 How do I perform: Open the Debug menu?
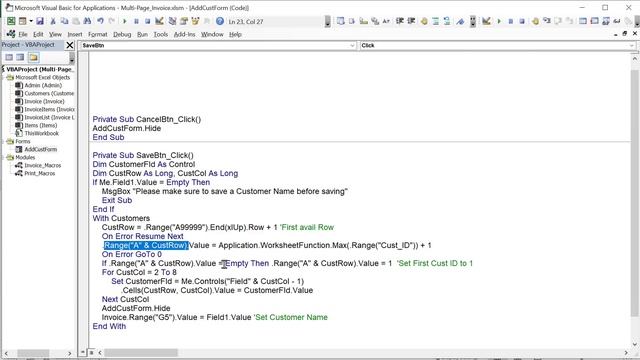point(122,34)
